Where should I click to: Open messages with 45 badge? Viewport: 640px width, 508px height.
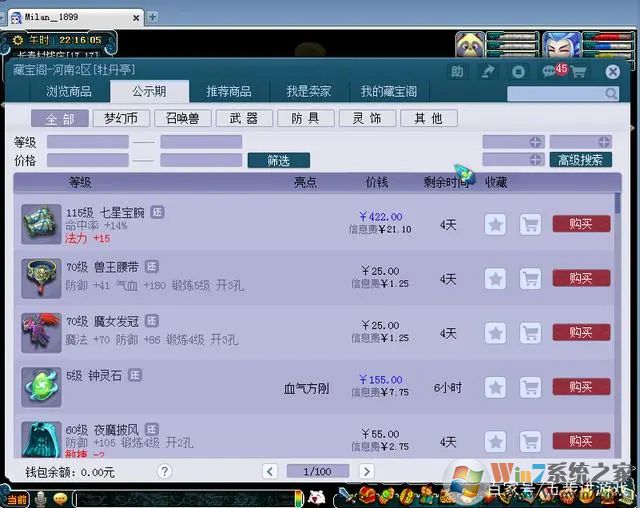point(549,72)
